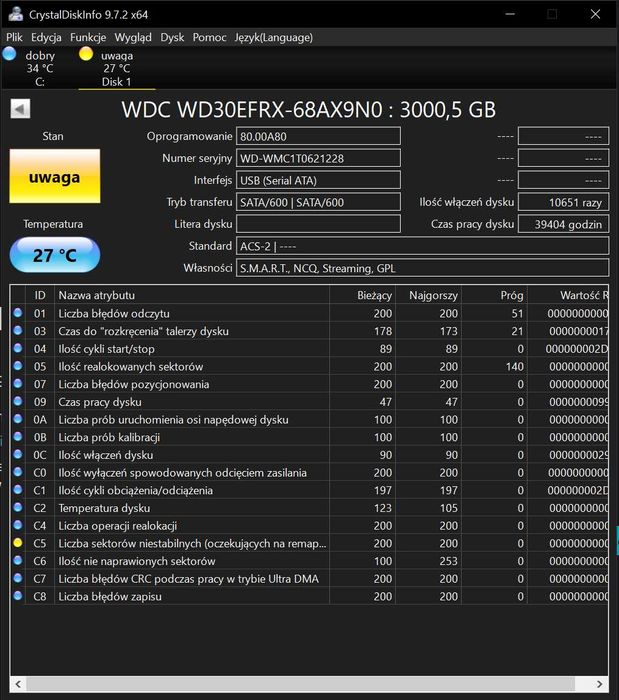Image resolution: width=619 pixels, height=700 pixels.
Task: Click the blue status dot for attribute 04
Action: 18,348
